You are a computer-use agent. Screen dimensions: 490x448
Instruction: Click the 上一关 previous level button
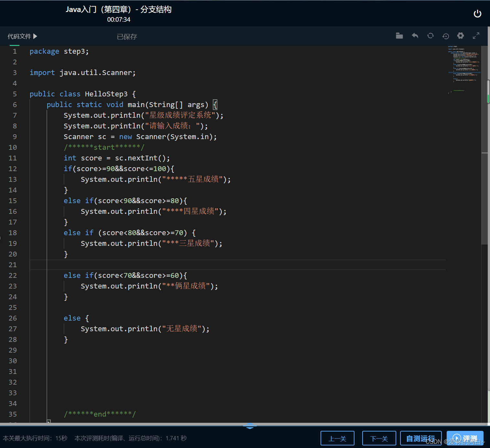coord(337,438)
